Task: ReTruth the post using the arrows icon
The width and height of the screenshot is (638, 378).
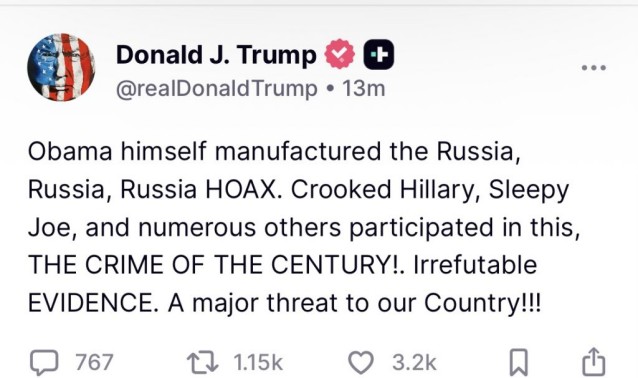Action: pos(202,363)
